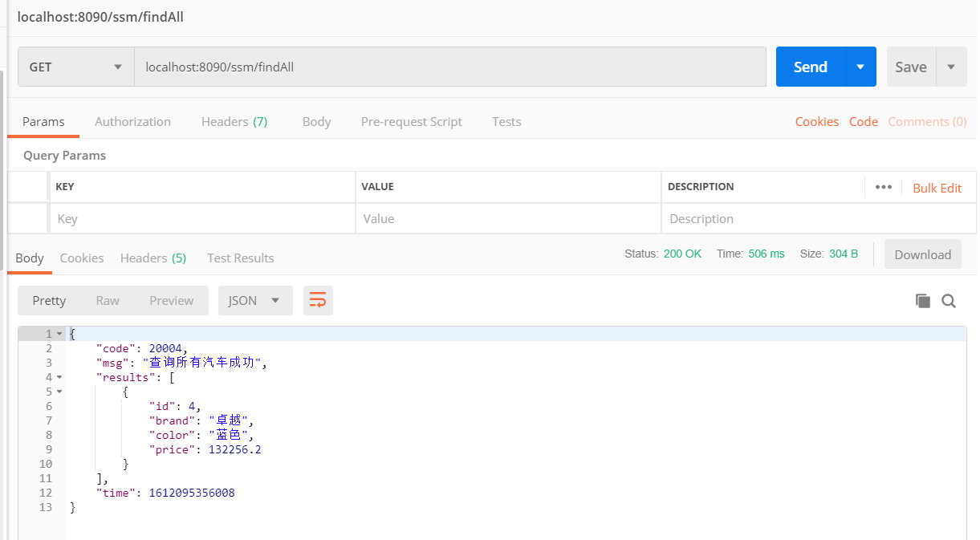Image resolution: width=980 pixels, height=540 pixels.
Task: Click "brand" line in response
Action: tap(201, 420)
